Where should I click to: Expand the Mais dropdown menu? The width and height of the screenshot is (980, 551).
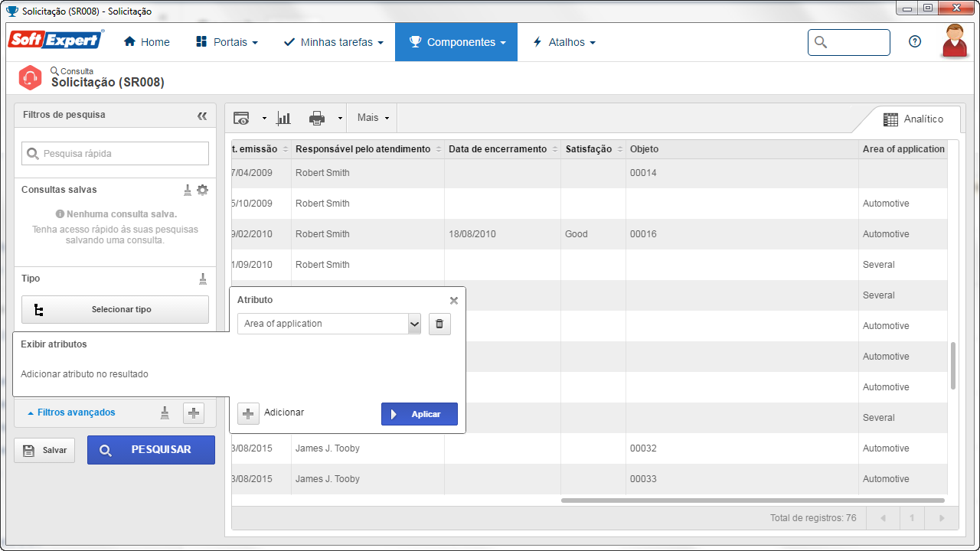click(x=374, y=118)
